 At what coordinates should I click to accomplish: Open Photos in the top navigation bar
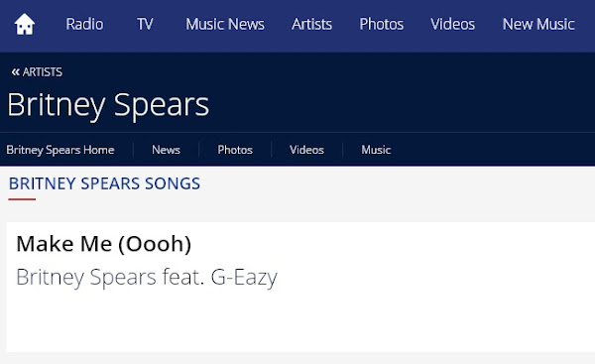382,24
